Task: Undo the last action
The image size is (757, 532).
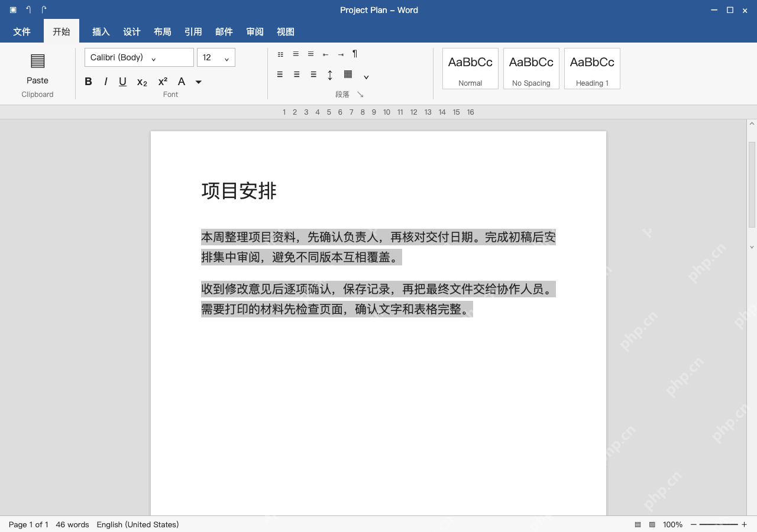Action: point(28,10)
